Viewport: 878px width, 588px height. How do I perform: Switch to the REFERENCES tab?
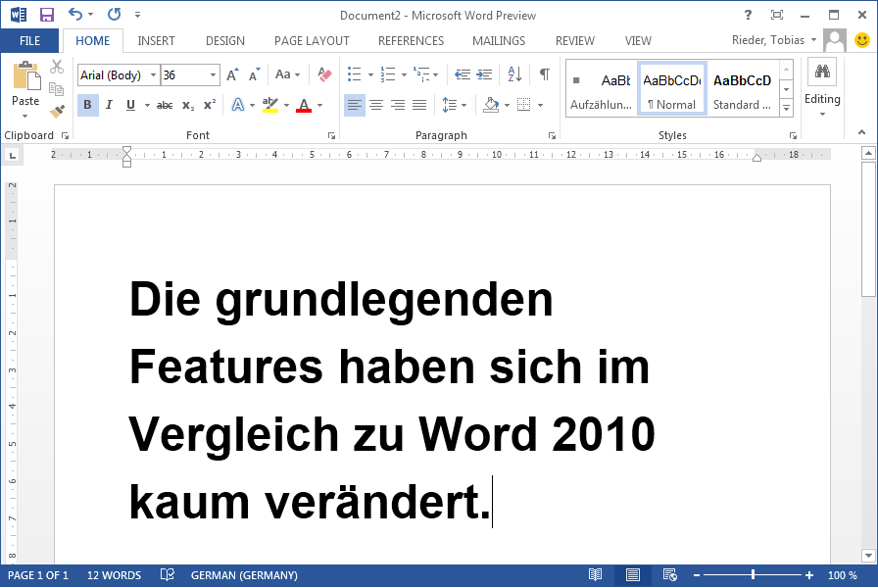(x=411, y=41)
